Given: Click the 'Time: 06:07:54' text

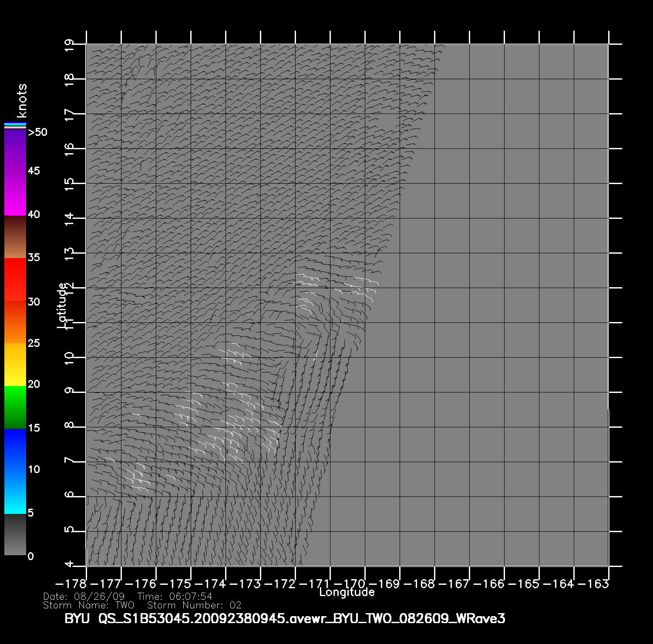Looking at the screenshot, I should click(175, 597).
